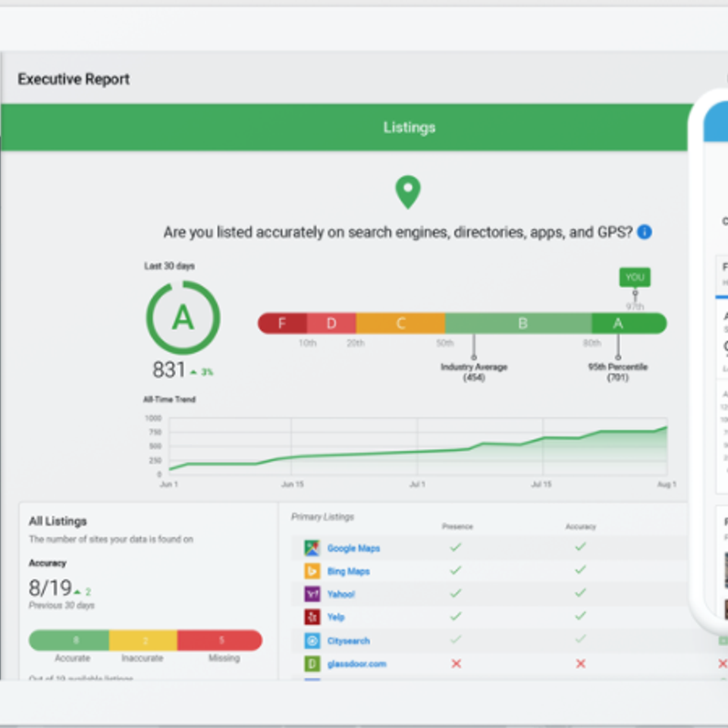Viewport: 728px width, 728px height.
Task: Open the blue info icon beside the question
Action: (x=645, y=232)
